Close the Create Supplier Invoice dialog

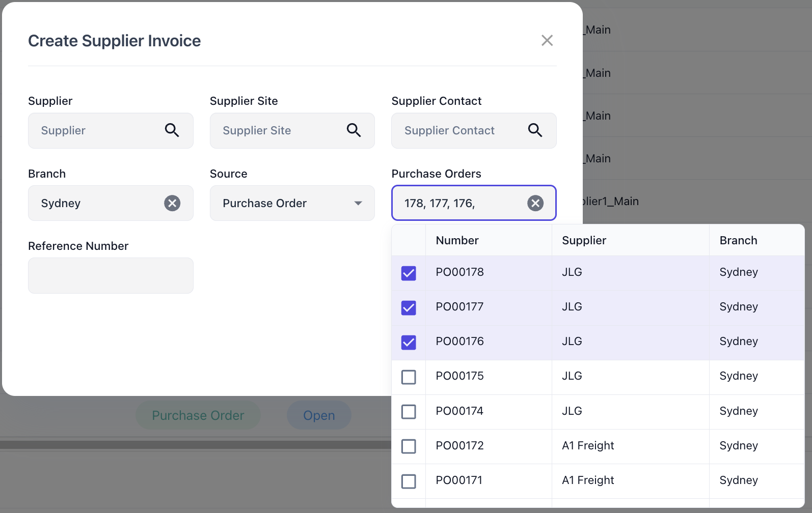(x=547, y=41)
